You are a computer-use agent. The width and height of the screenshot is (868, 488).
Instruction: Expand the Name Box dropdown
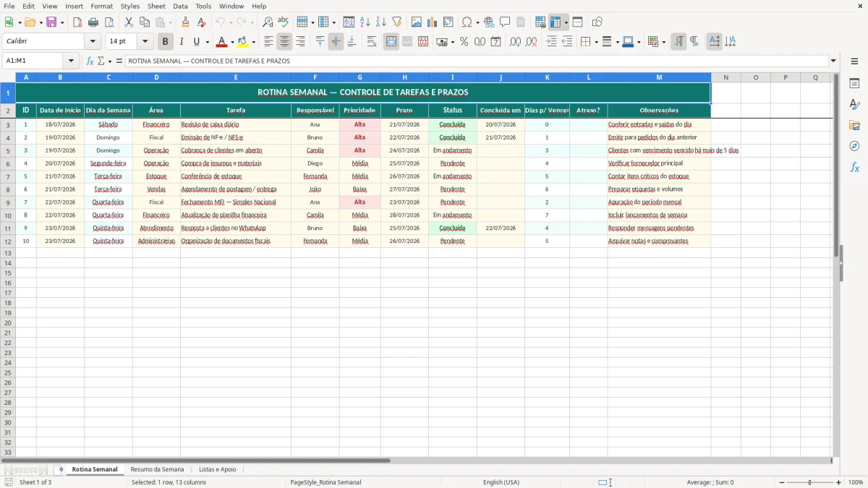pos(71,61)
